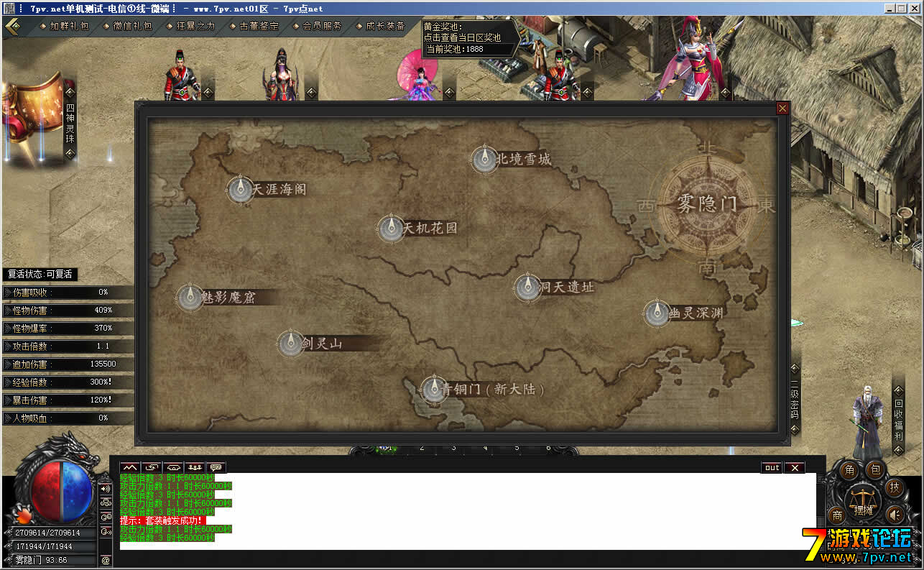
Task: Click the 复活状态 revive status label
Action: pos(40,274)
